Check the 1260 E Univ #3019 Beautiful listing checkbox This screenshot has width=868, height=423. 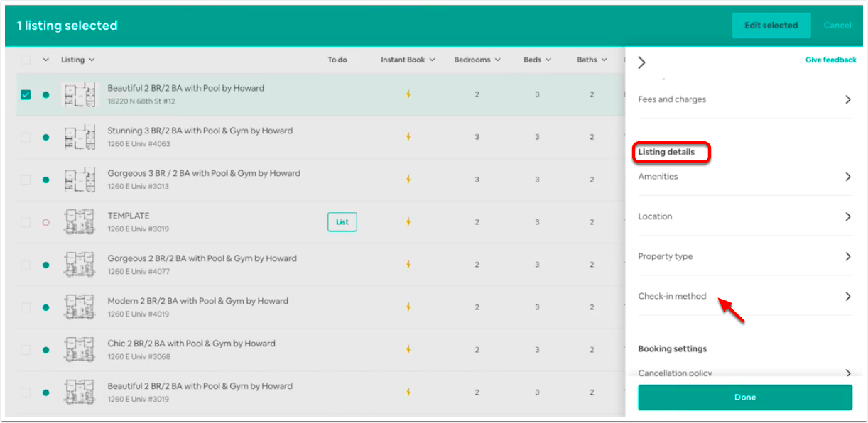(x=26, y=392)
